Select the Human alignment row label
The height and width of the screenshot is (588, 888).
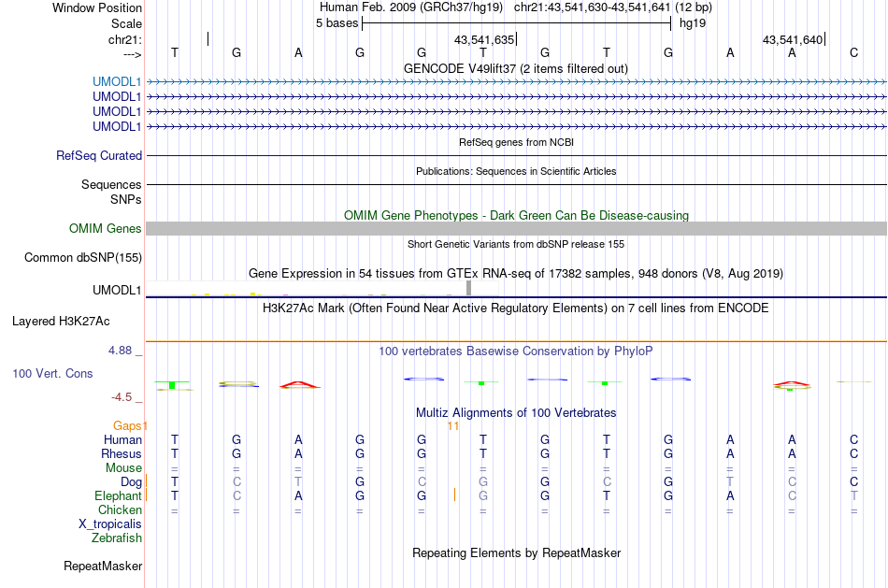click(x=122, y=439)
